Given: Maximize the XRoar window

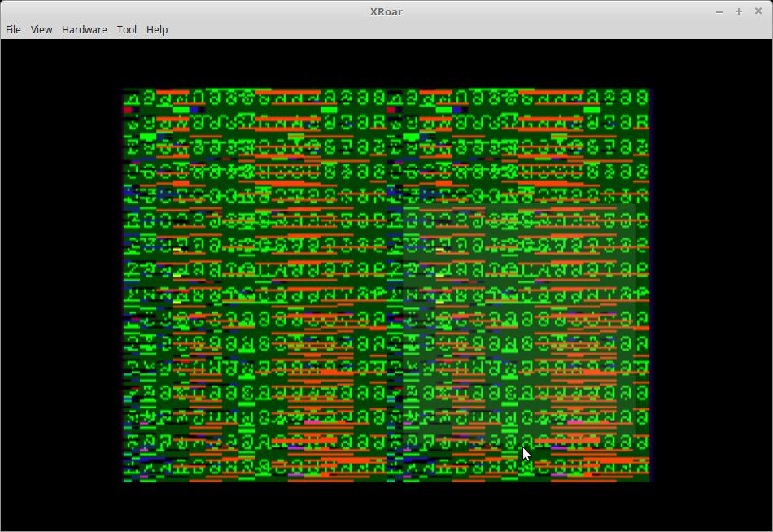Looking at the screenshot, I should point(739,11).
